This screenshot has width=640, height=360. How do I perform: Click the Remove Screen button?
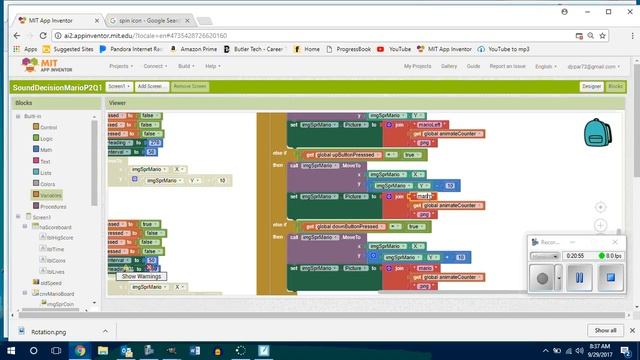click(x=190, y=87)
